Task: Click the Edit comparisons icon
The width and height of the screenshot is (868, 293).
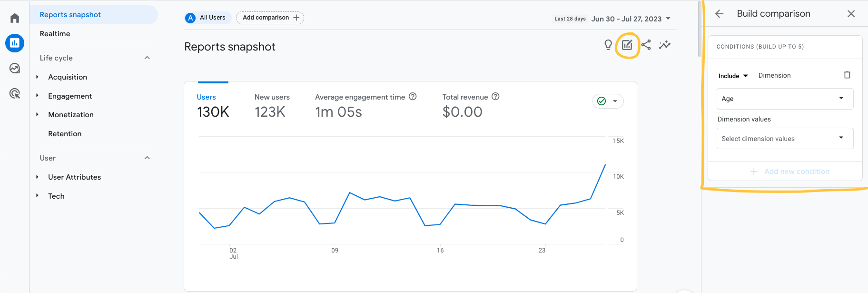Action: (627, 45)
